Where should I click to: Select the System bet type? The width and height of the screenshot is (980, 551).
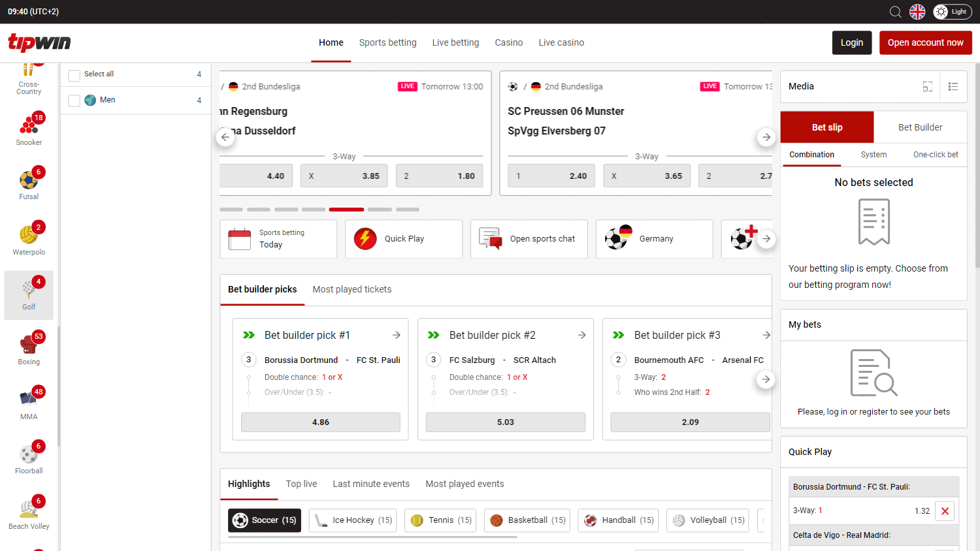[x=874, y=155]
